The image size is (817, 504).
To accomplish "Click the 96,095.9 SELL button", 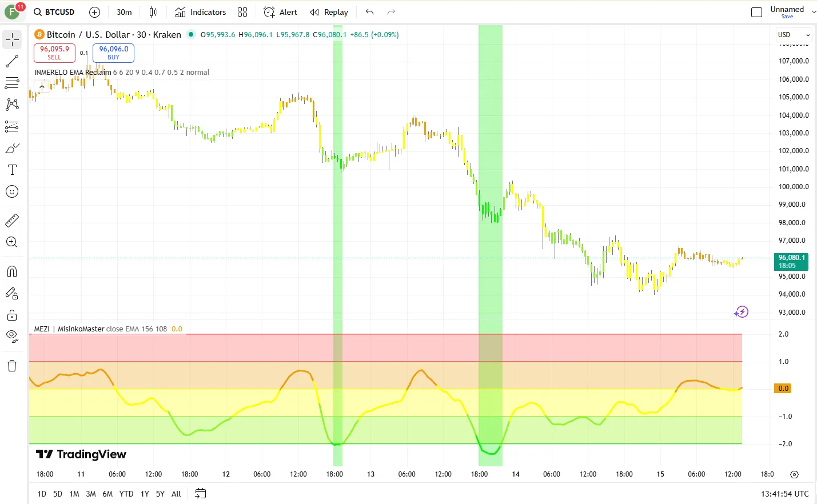I will tap(54, 53).
